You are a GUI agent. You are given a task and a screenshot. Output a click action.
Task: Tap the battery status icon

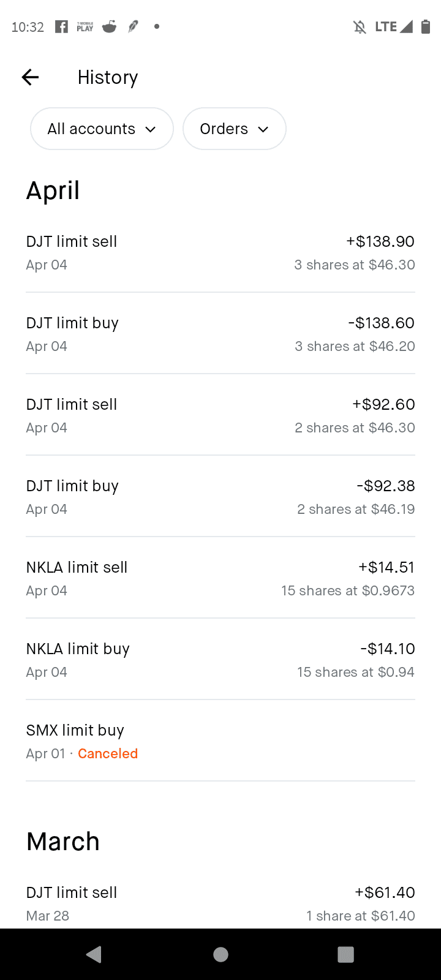tap(426, 26)
